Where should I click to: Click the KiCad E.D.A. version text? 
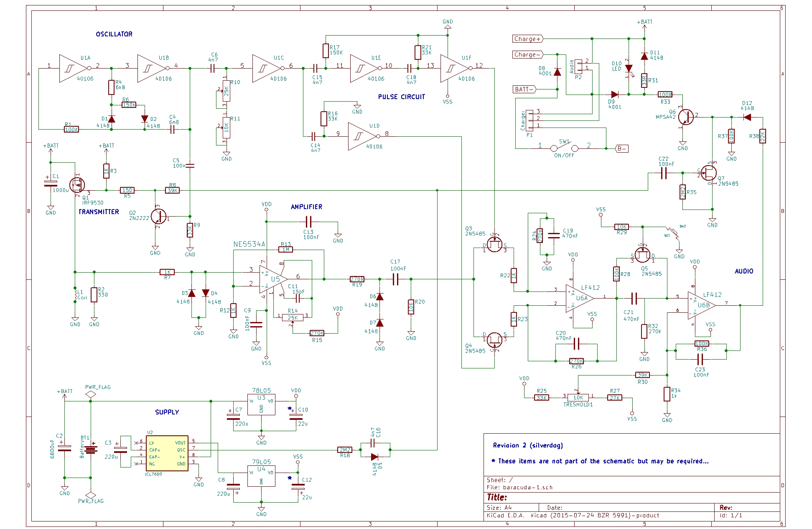pos(573,515)
